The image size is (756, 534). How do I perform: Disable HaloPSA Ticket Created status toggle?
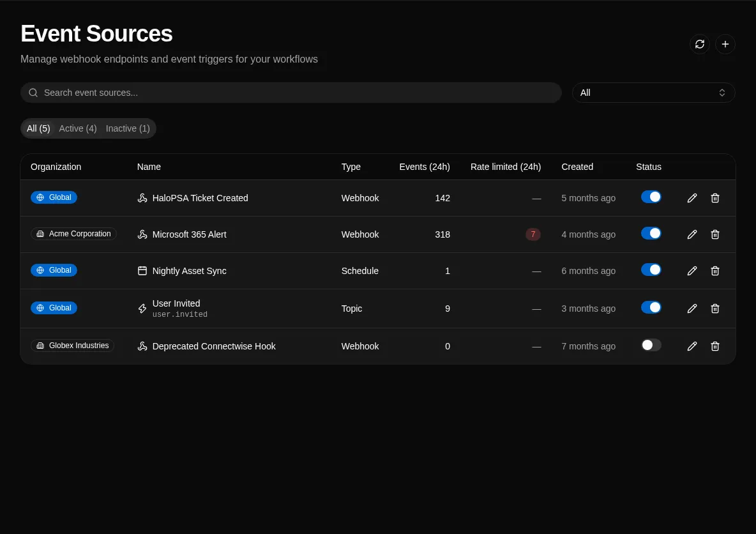(651, 197)
